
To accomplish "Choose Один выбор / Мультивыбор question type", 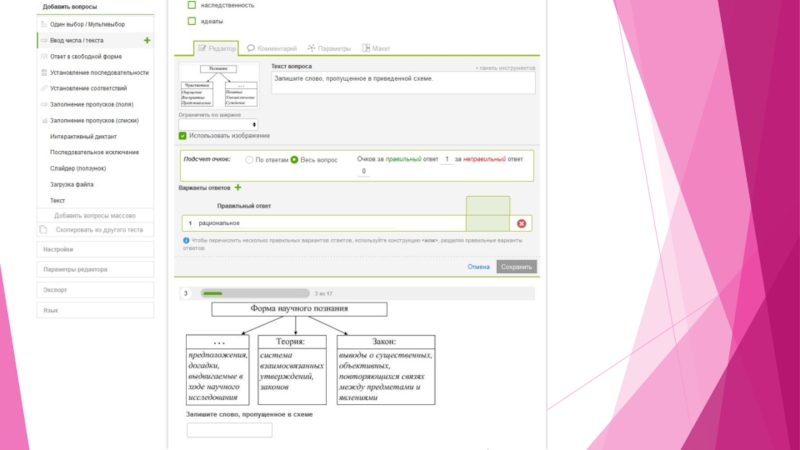I will 87,24.
